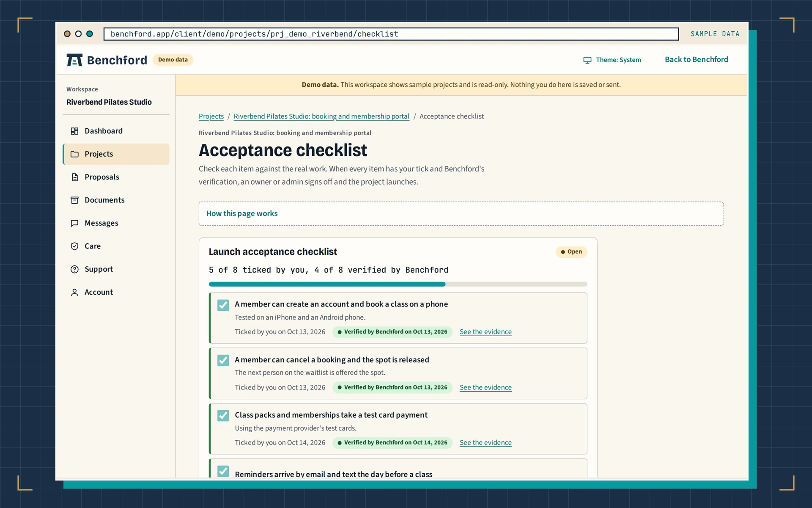Click the 'Verified by Benchford on Oct 14, 2026' badge
This screenshot has width=812, height=508.
click(x=392, y=443)
